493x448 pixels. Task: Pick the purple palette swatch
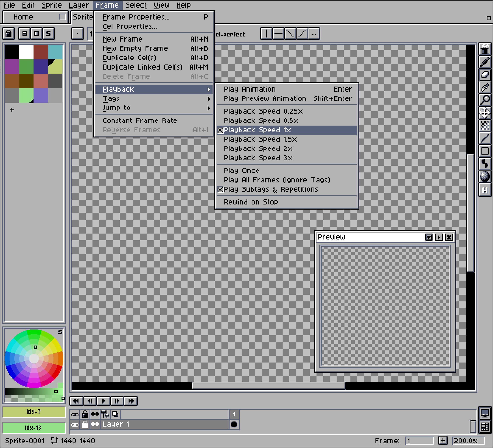coord(12,67)
